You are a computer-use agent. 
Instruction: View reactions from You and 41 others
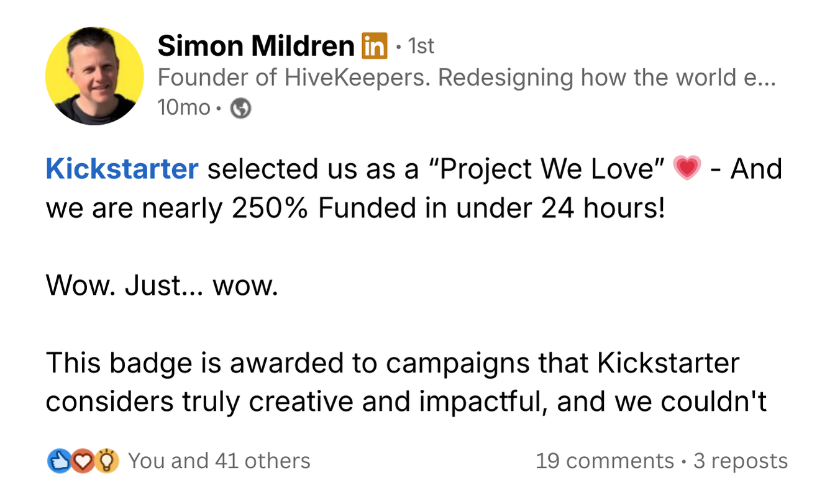(x=219, y=461)
